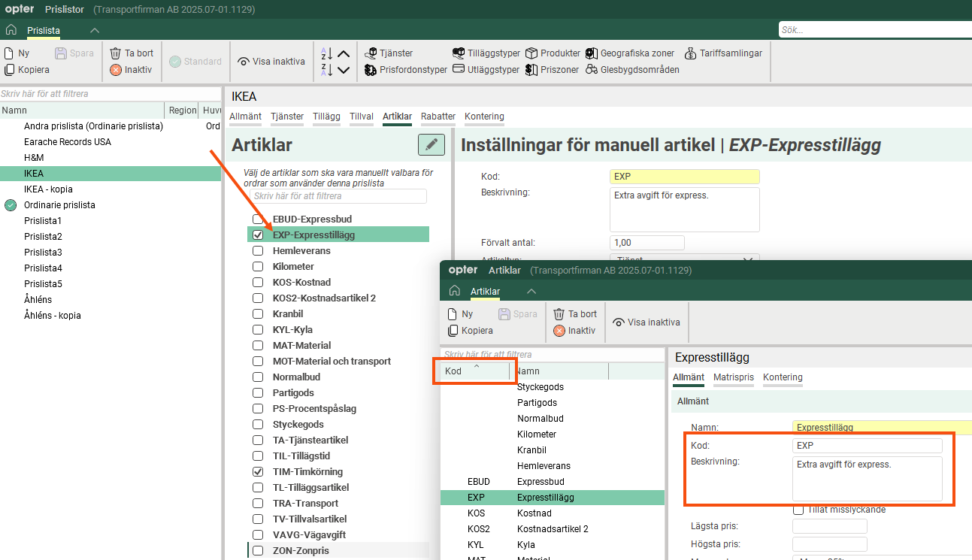Collapse the ribbon using chevron beside Prislista
The image size is (972, 560).
(94, 31)
